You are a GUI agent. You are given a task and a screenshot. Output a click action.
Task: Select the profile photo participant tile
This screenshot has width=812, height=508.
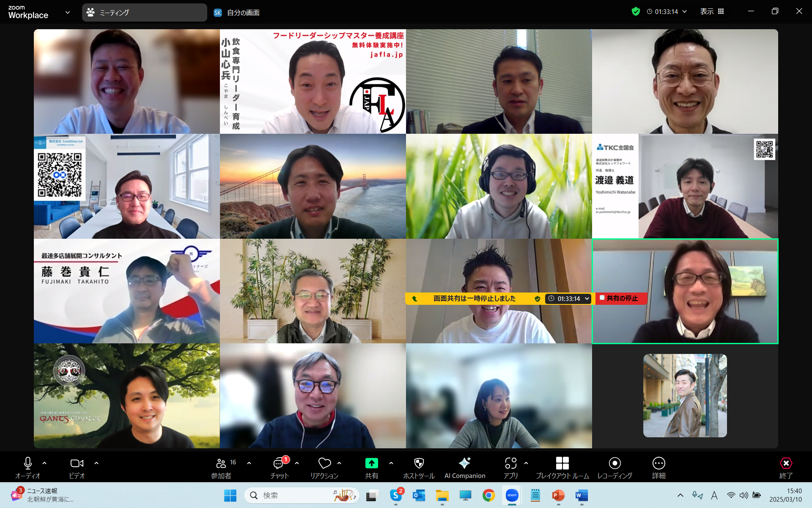[685, 396]
